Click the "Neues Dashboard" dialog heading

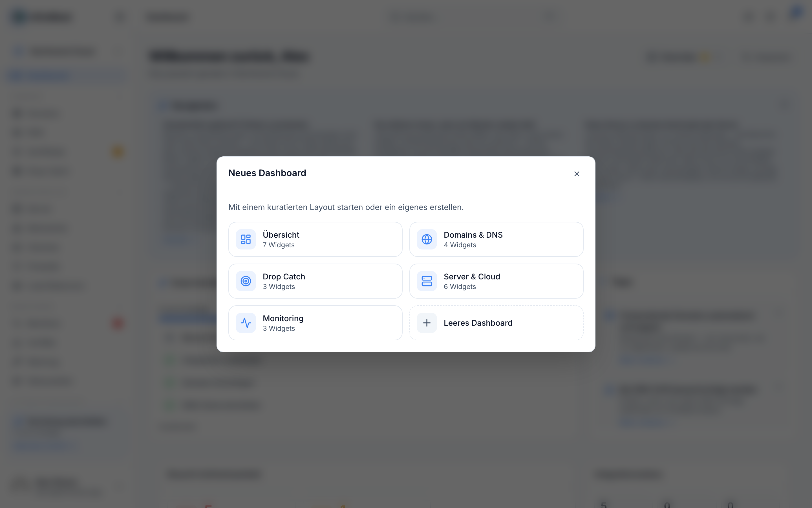pyautogui.click(x=267, y=173)
